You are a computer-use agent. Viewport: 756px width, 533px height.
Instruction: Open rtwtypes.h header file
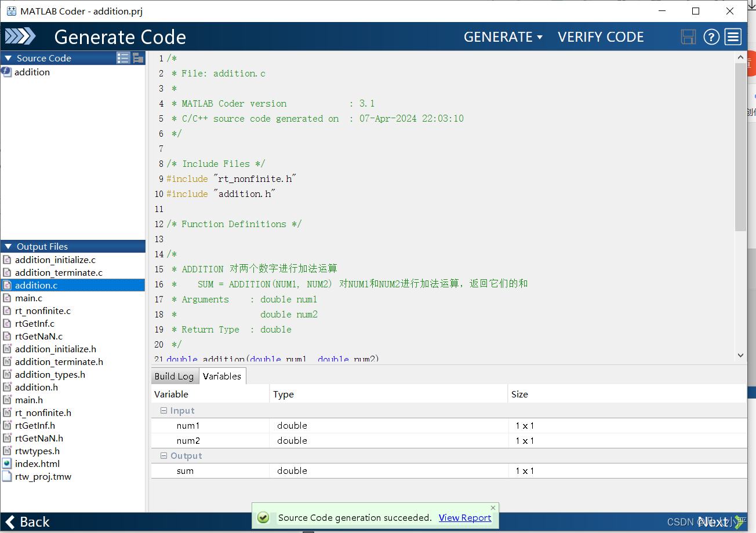pyautogui.click(x=37, y=451)
